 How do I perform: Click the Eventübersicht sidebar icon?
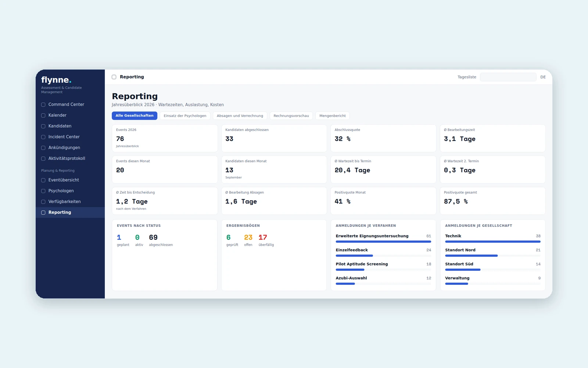coord(43,180)
